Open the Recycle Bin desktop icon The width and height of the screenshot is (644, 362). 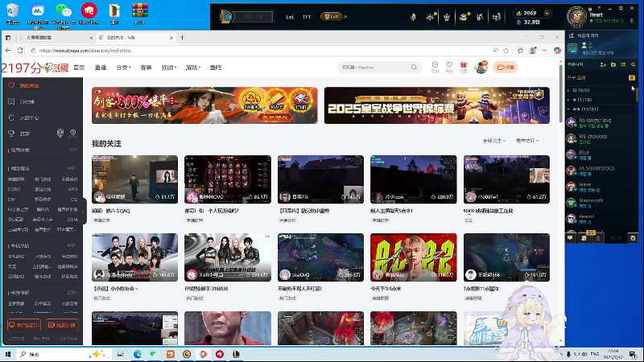click(12, 14)
